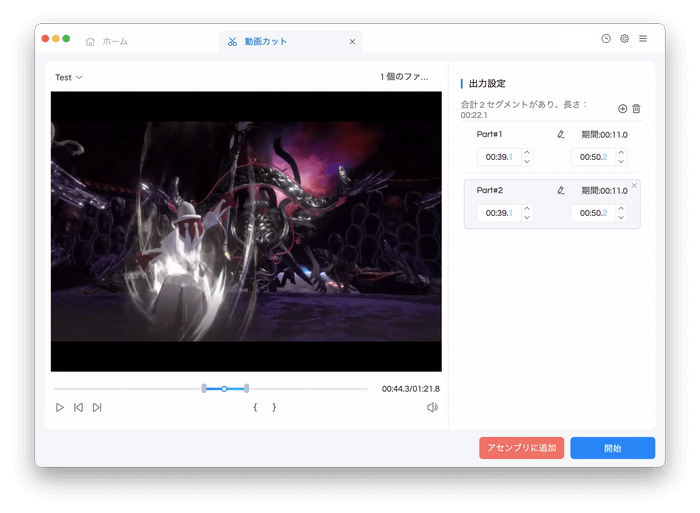700x513 pixels.
Task: Click the 出力設定 heading
Action: (487, 83)
